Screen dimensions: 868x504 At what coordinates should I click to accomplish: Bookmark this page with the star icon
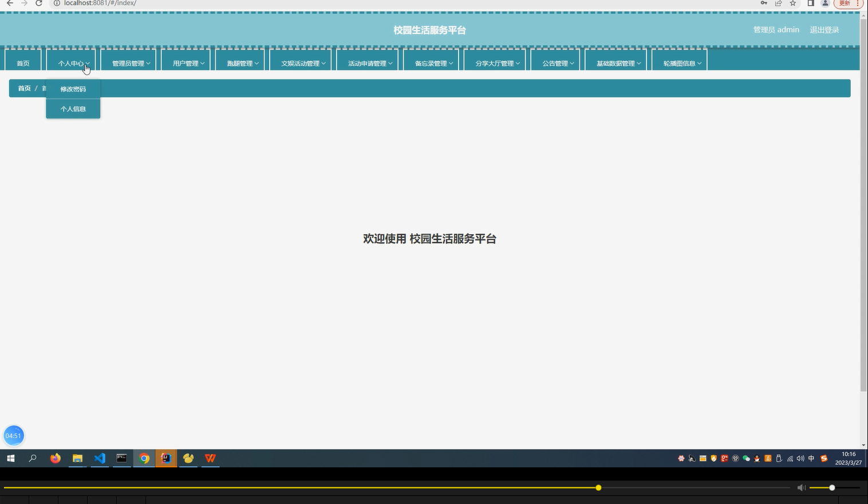793,3
